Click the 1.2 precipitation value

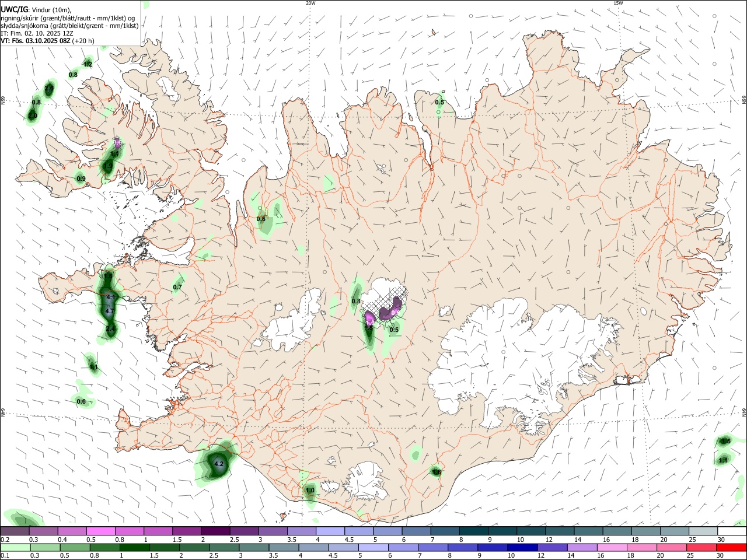click(88, 64)
